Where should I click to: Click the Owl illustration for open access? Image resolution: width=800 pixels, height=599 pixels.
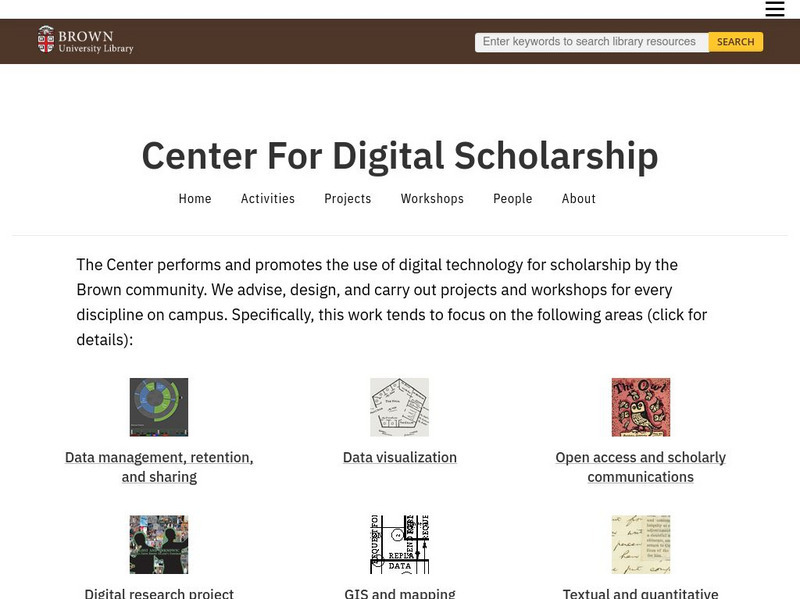pyautogui.click(x=641, y=406)
